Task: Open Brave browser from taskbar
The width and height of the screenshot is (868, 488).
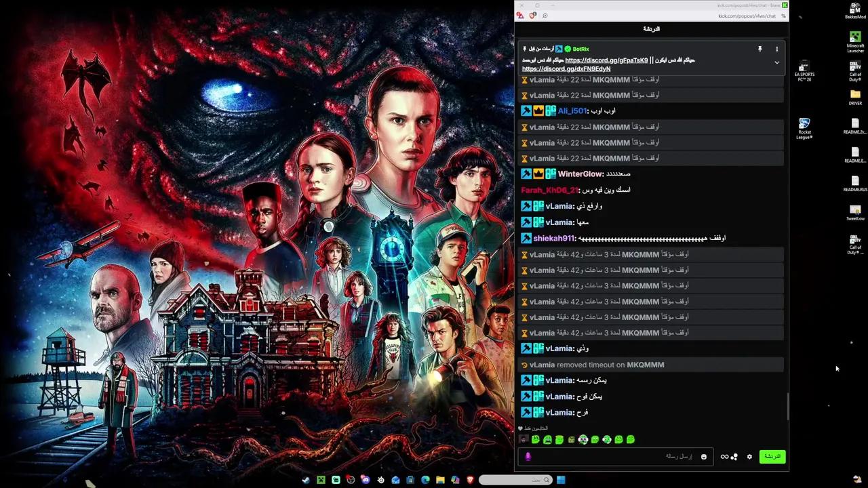Action: pyautogui.click(x=470, y=480)
